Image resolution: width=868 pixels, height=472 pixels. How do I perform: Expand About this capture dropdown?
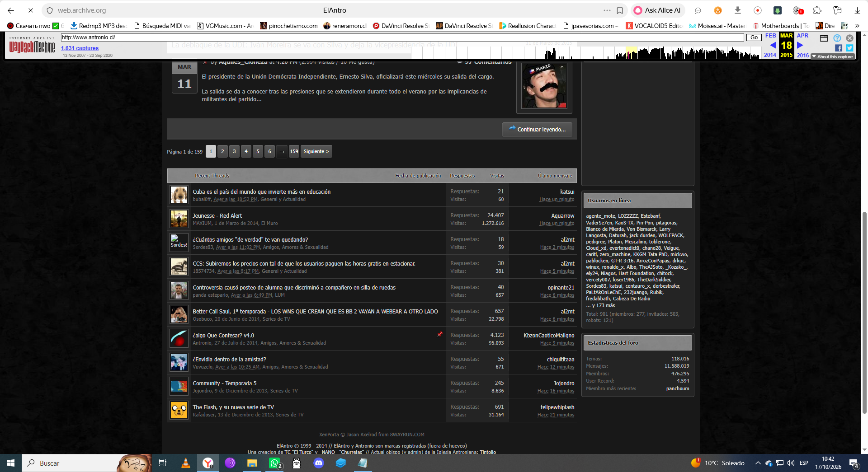(x=832, y=57)
